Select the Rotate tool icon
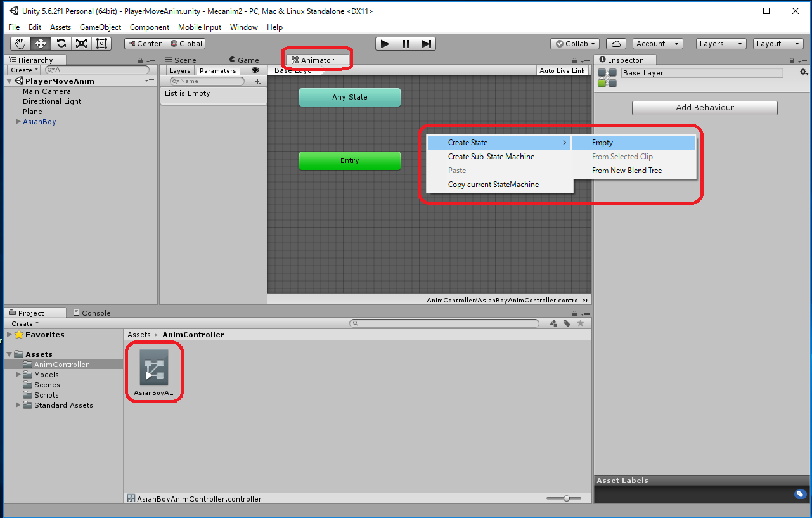This screenshot has width=812, height=518. click(x=61, y=44)
